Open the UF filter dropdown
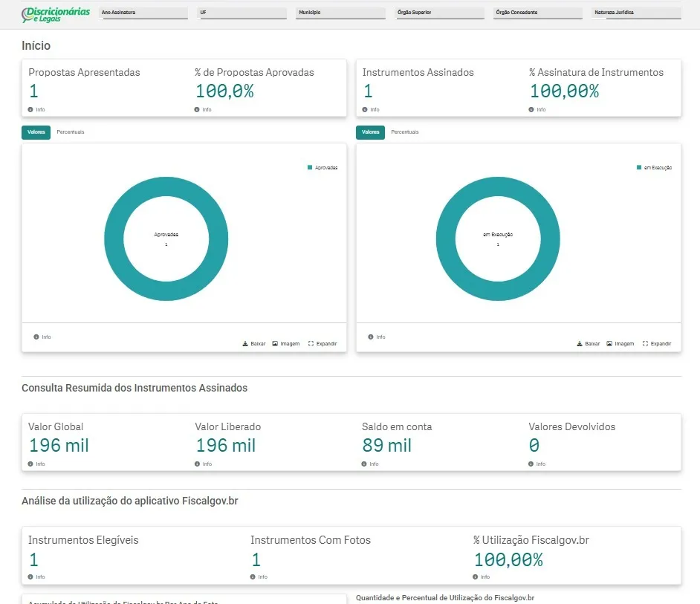 coord(242,13)
